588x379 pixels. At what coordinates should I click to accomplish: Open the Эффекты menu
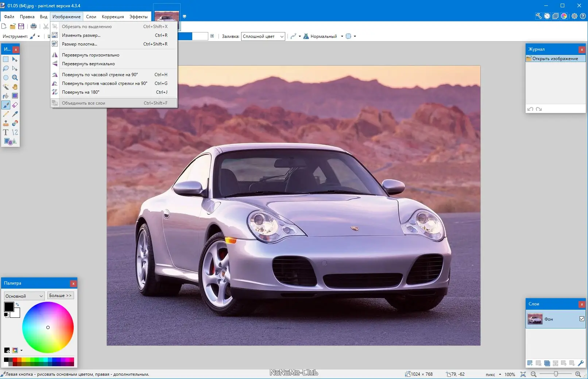(139, 17)
